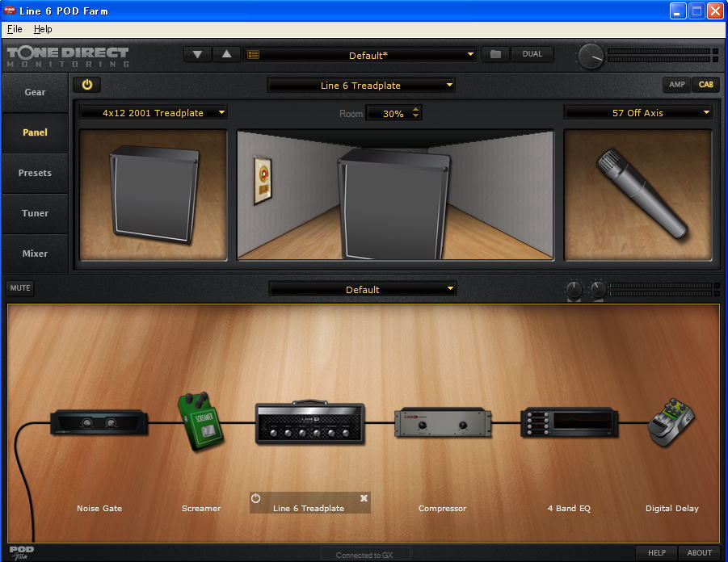
Task: Click the Tone Direct Monitoring logo
Action: 68,57
